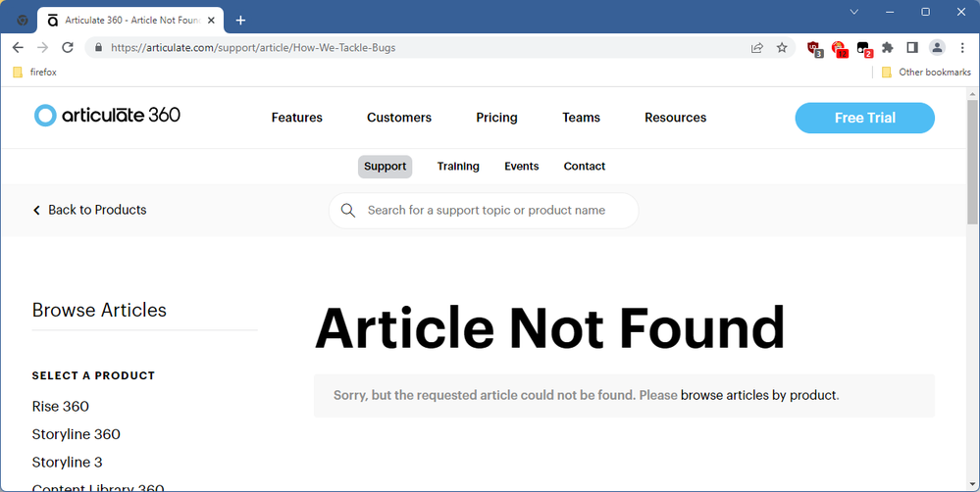Follow the browse articles by product link

point(758,396)
